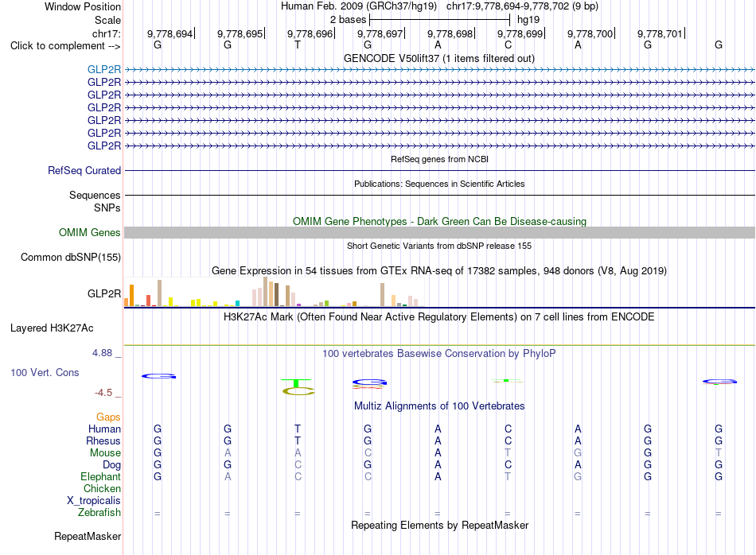Screen dimensions: 756x555
Task: Click the Sequences label of the Publications track
Action: [x=95, y=195]
